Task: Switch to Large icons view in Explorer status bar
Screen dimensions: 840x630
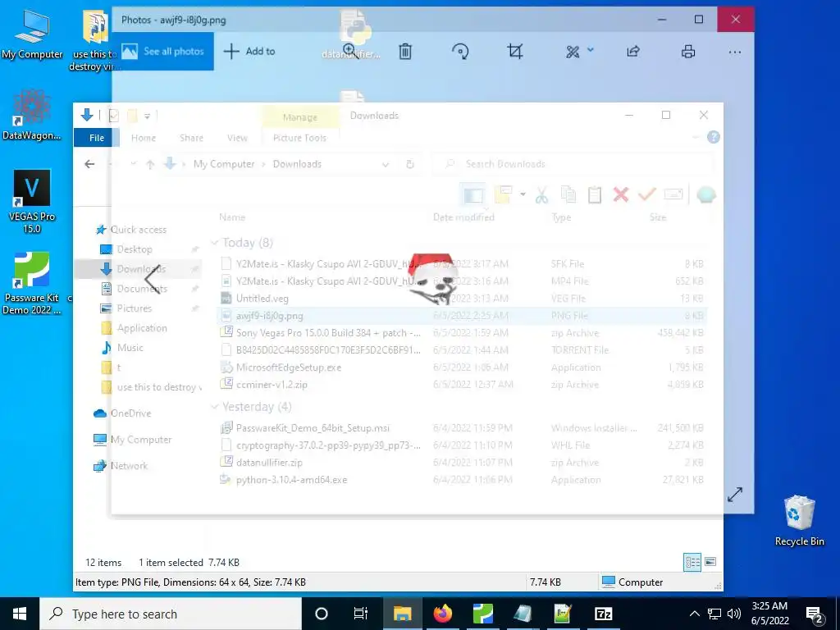Action: click(710, 562)
